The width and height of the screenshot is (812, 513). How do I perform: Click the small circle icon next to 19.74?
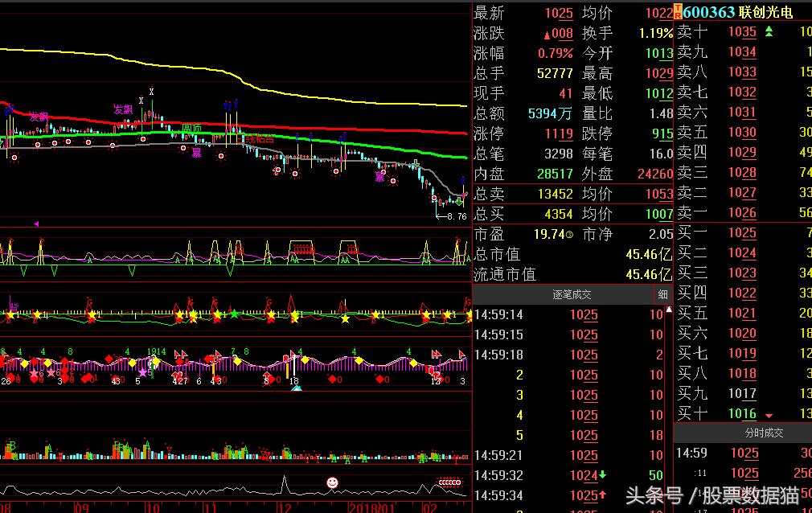[x=570, y=235]
